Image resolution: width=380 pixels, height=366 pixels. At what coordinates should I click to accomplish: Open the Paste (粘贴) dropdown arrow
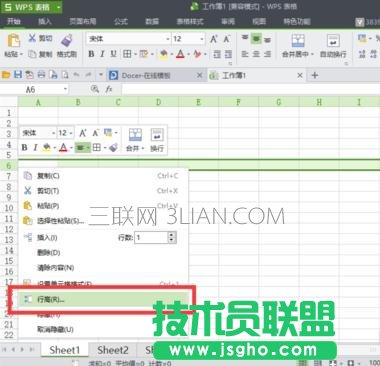click(21, 54)
